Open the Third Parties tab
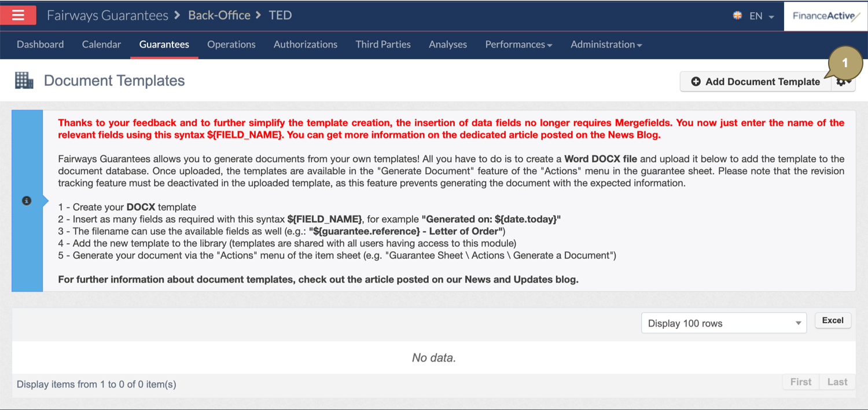 (383, 45)
